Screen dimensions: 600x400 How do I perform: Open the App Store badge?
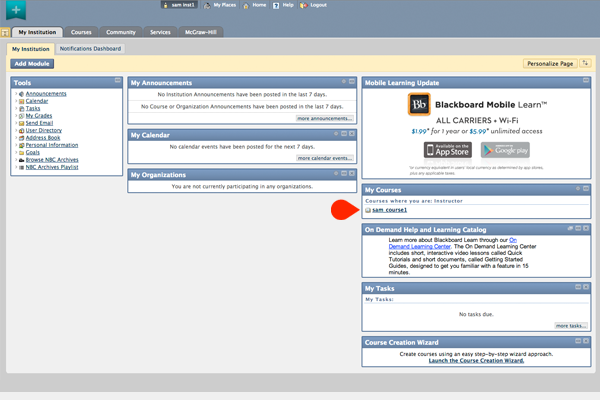pyautogui.click(x=447, y=150)
